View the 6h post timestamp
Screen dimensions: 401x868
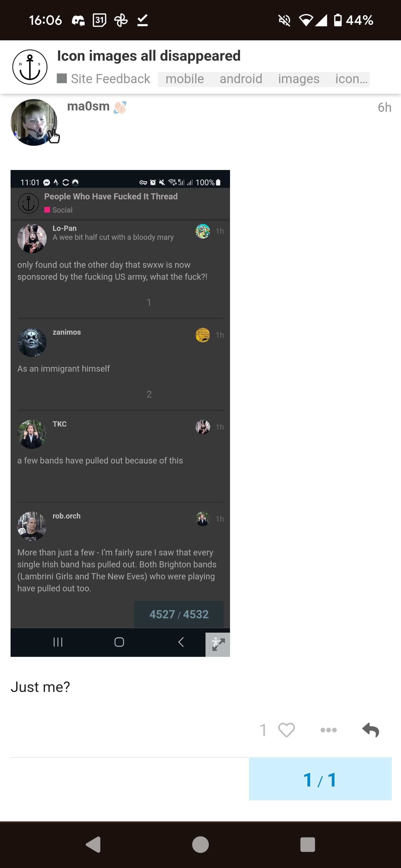point(385,107)
